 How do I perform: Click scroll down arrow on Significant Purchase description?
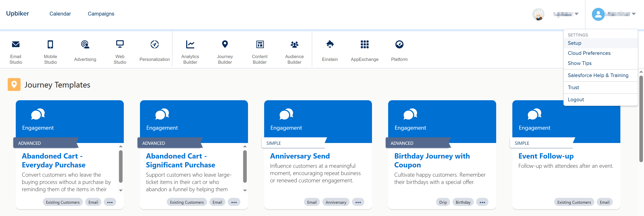pos(245,191)
